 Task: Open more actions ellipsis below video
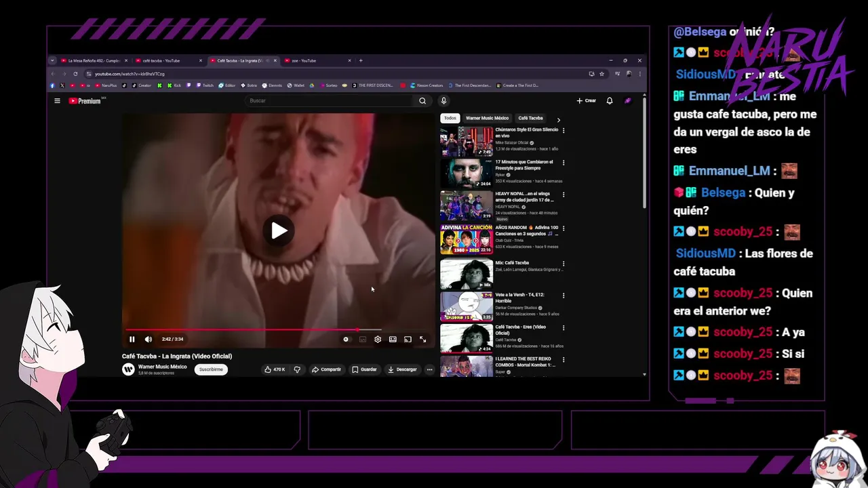[429, 369]
